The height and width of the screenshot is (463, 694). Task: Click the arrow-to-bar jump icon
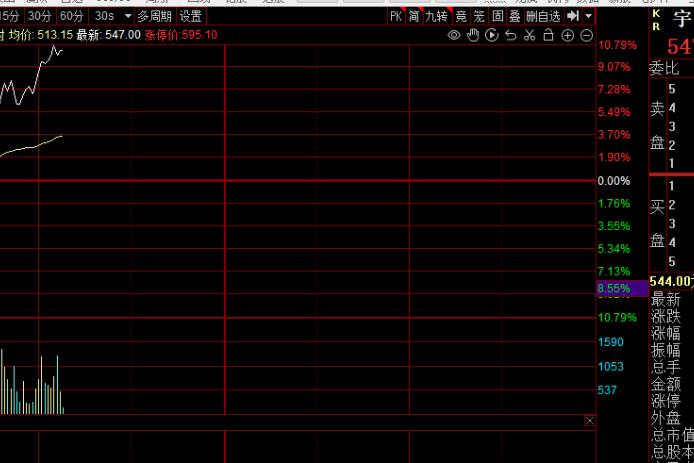click(573, 16)
